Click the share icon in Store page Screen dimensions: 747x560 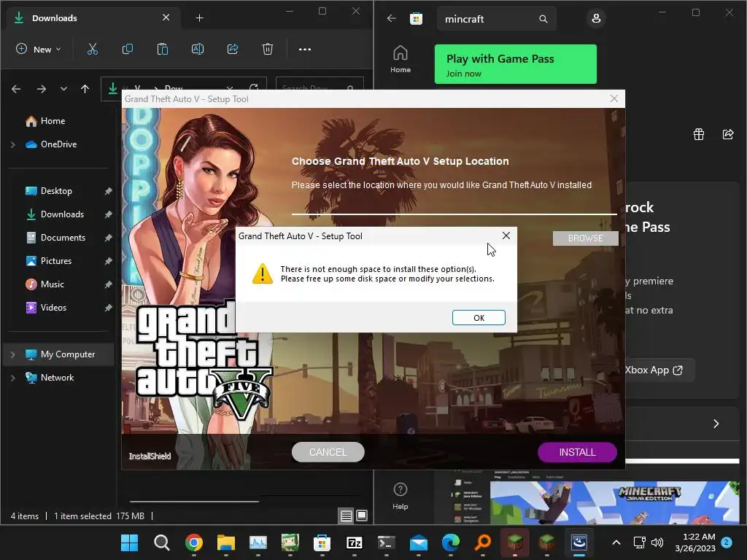[728, 134]
